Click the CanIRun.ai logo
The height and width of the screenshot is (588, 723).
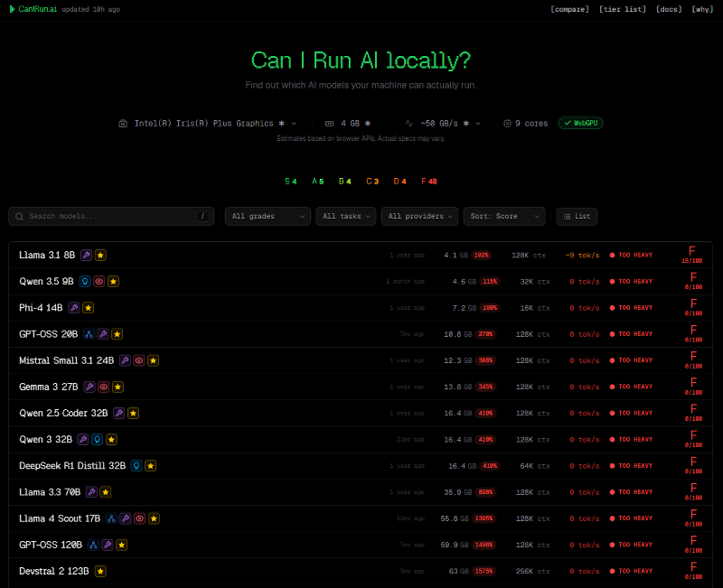(33, 9)
